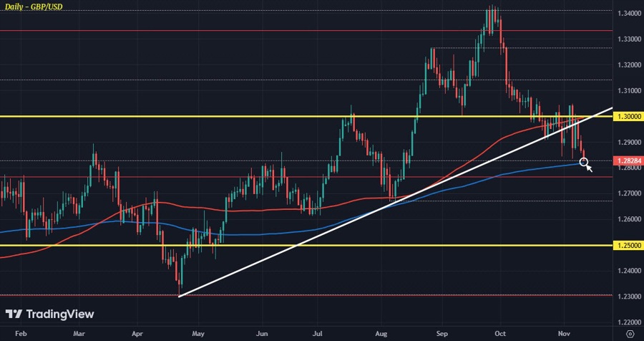Click the TradingView logo
644x341 pixels.
click(x=49, y=314)
